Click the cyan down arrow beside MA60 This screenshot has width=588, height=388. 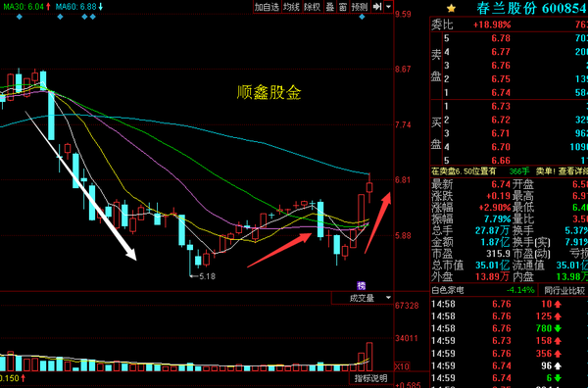tap(101, 7)
